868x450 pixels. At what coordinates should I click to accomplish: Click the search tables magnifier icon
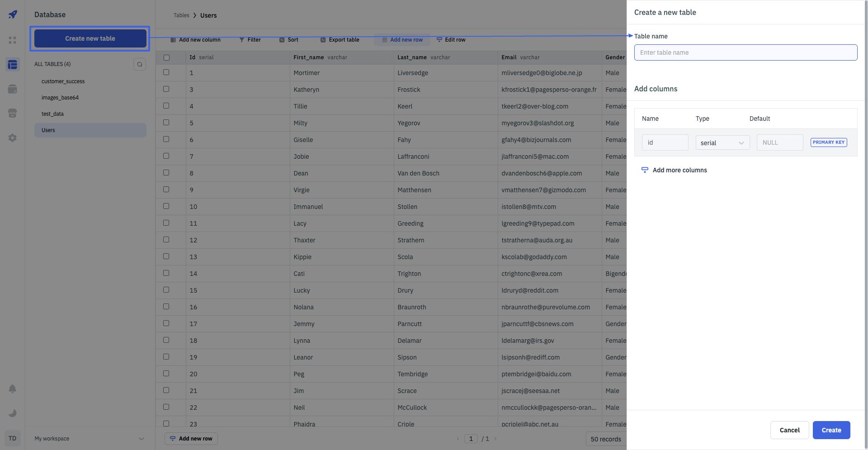pyautogui.click(x=140, y=64)
